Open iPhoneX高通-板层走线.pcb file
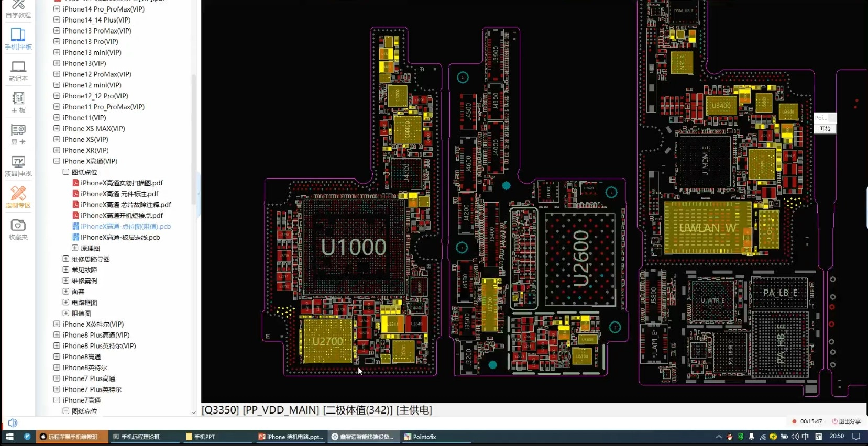The width and height of the screenshot is (868, 446). (120, 237)
